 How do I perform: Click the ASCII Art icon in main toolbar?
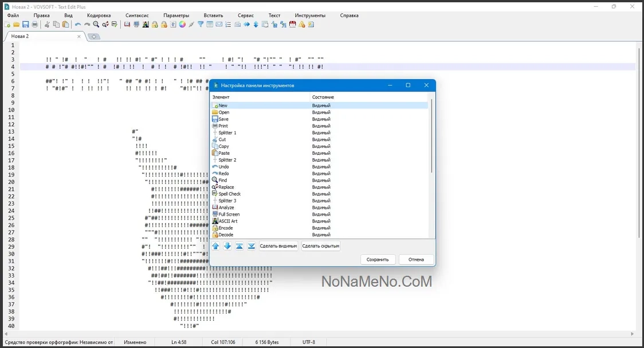[146, 25]
